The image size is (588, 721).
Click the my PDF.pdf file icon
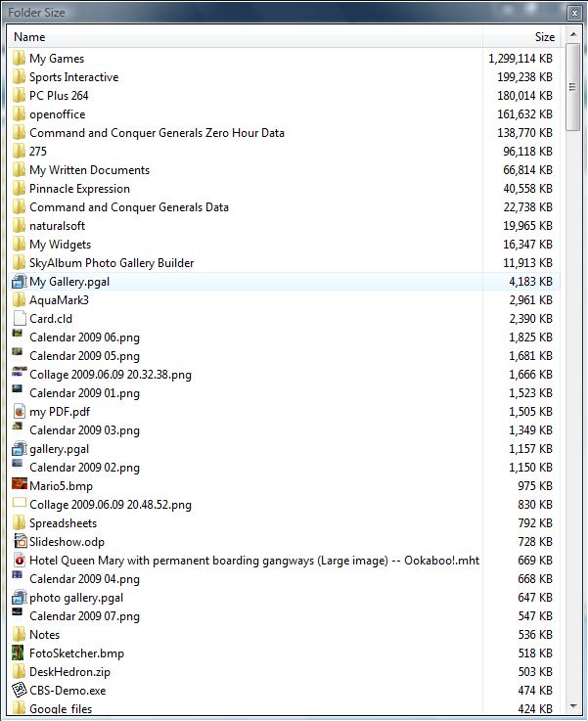click(x=20, y=412)
